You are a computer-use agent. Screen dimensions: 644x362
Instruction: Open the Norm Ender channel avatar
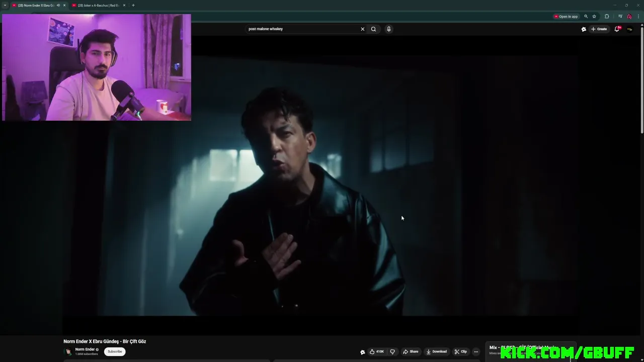pos(68,351)
